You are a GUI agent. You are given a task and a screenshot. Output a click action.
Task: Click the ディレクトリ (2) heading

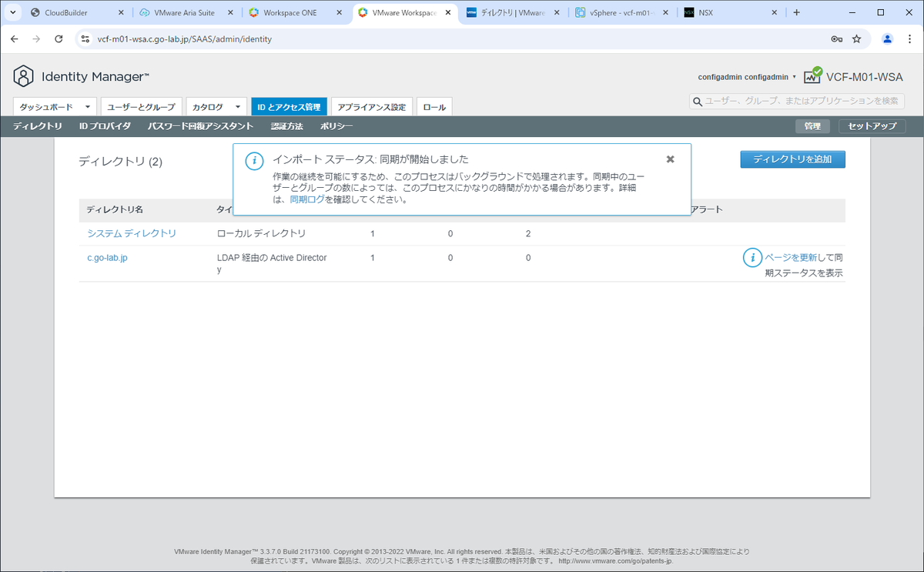pyautogui.click(x=120, y=162)
